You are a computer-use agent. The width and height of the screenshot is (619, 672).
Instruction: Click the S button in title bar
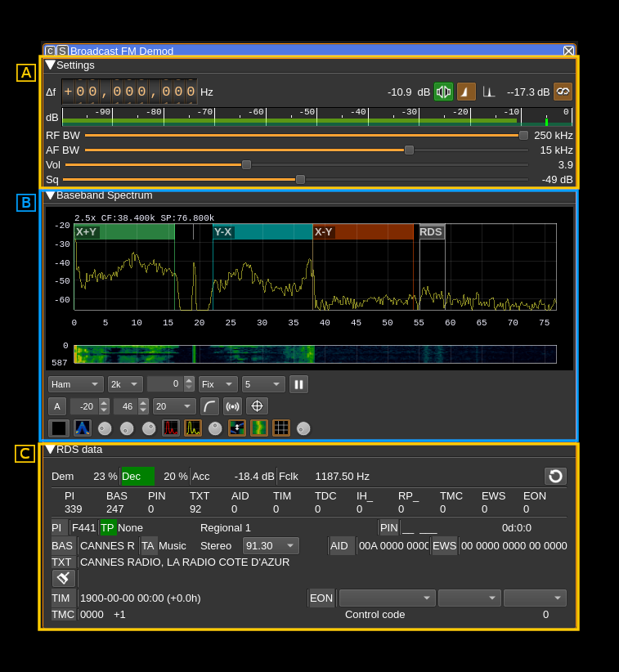(63, 51)
